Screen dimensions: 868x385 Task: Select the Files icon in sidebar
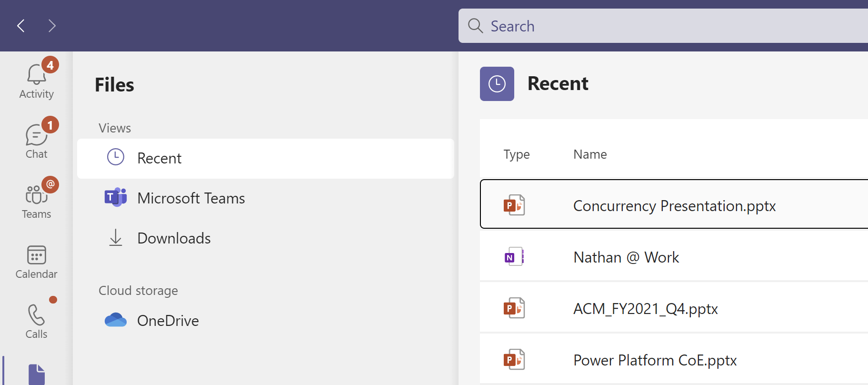tap(36, 374)
